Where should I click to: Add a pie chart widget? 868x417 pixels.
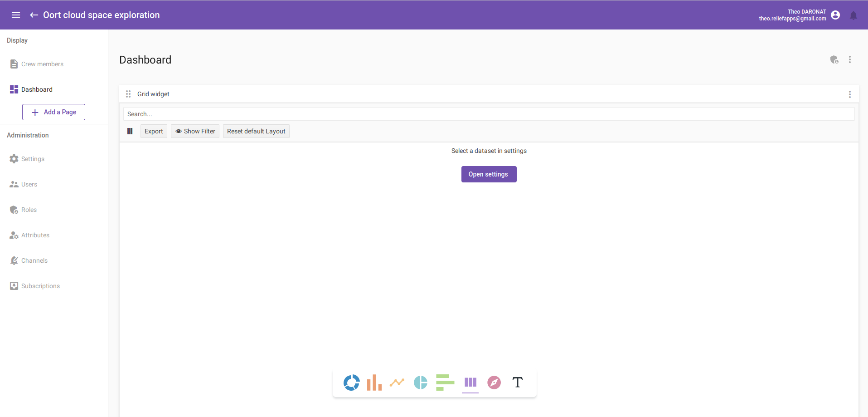(x=421, y=383)
